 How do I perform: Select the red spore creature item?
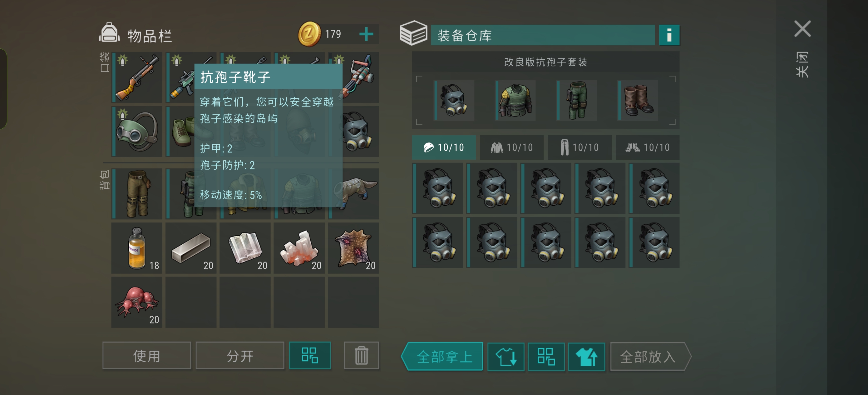(x=137, y=302)
